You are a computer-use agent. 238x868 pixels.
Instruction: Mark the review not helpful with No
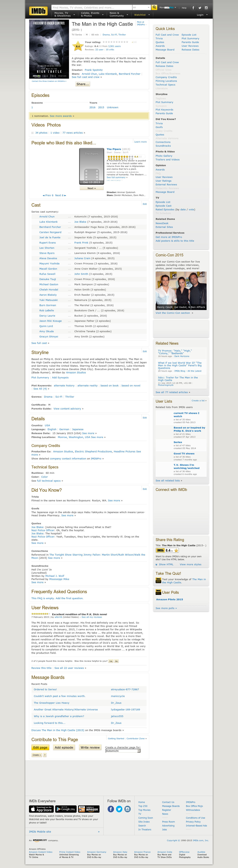tap(117, 661)
